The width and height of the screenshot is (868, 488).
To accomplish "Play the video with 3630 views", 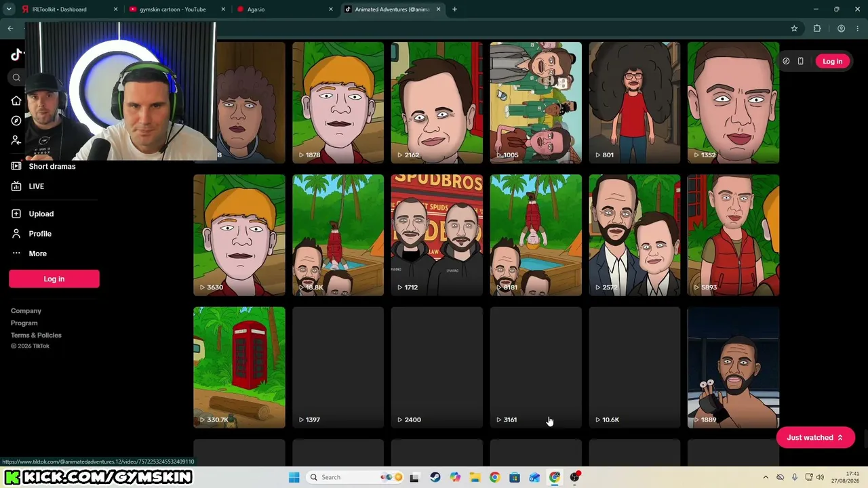I will point(239,235).
